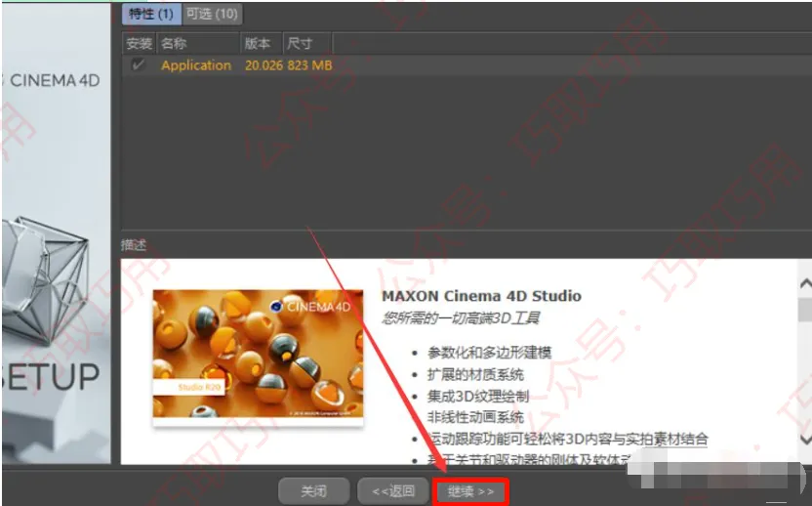Go back with the <<返回 button

tap(393, 490)
